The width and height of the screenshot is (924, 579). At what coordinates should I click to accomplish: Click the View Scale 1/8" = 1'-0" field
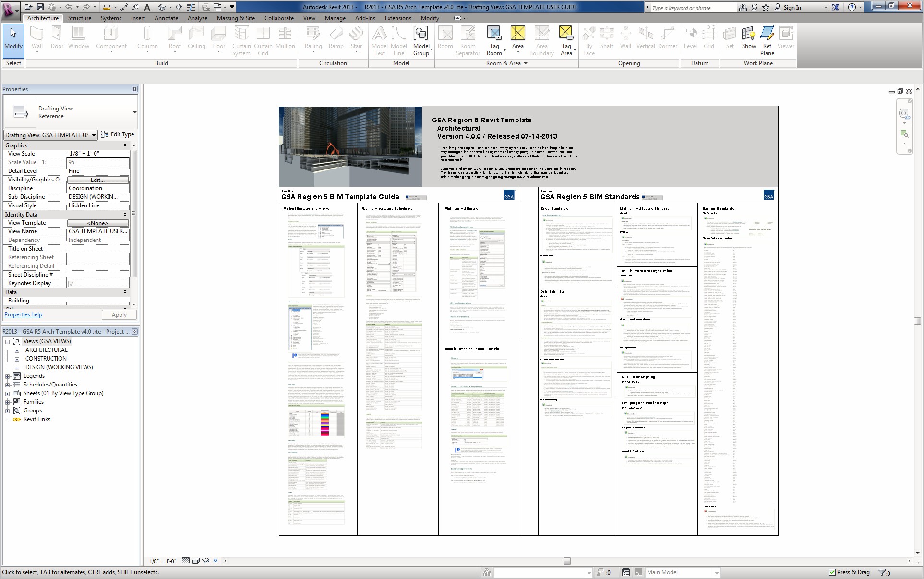coord(98,154)
